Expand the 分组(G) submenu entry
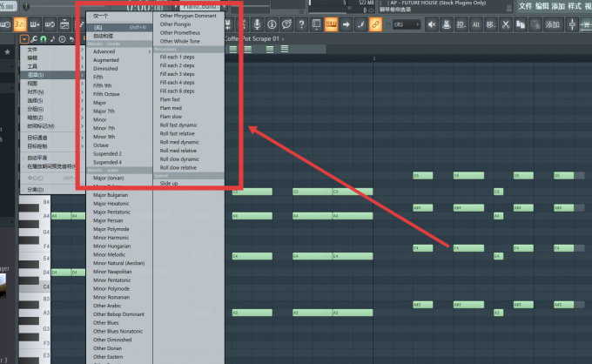This screenshot has height=364, width=592. 52,109
